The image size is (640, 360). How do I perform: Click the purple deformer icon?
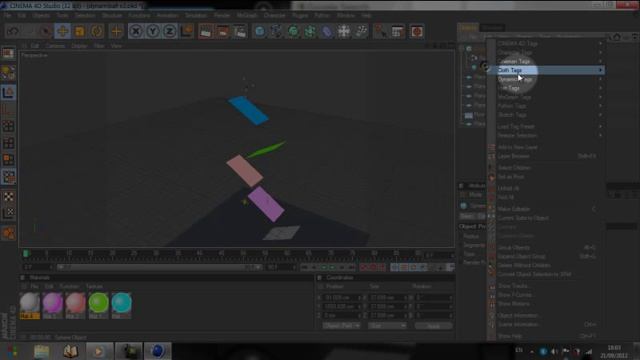coord(327,31)
